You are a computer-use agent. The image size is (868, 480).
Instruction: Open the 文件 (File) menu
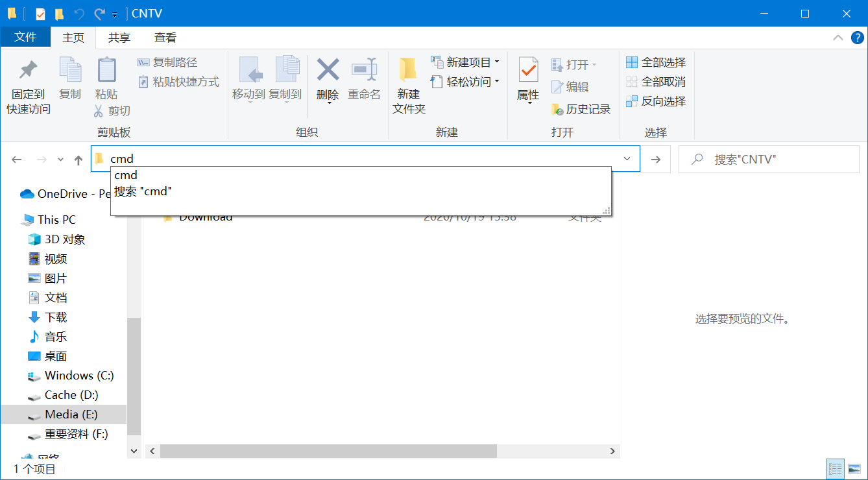(x=25, y=37)
